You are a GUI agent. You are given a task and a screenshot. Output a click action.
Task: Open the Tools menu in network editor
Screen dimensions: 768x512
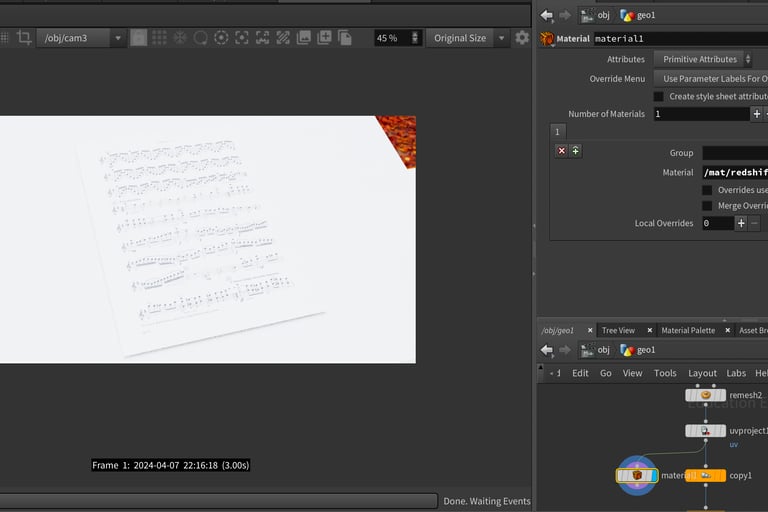coord(665,373)
